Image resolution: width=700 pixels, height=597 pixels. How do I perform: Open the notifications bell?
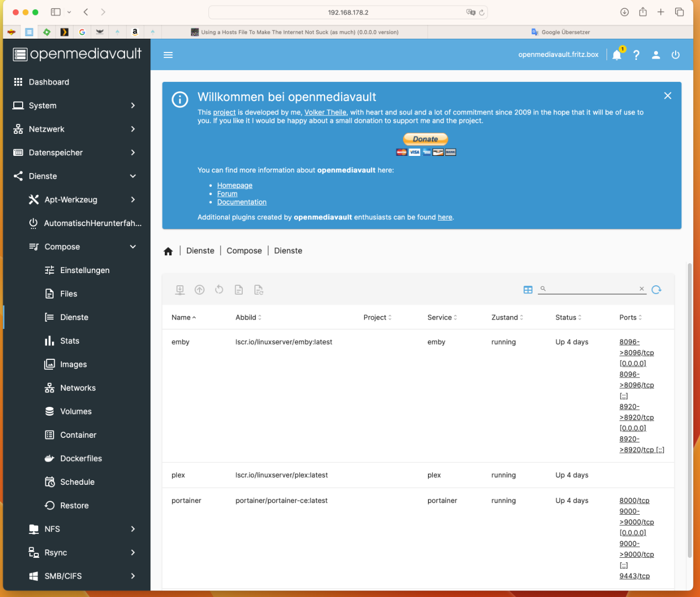617,55
